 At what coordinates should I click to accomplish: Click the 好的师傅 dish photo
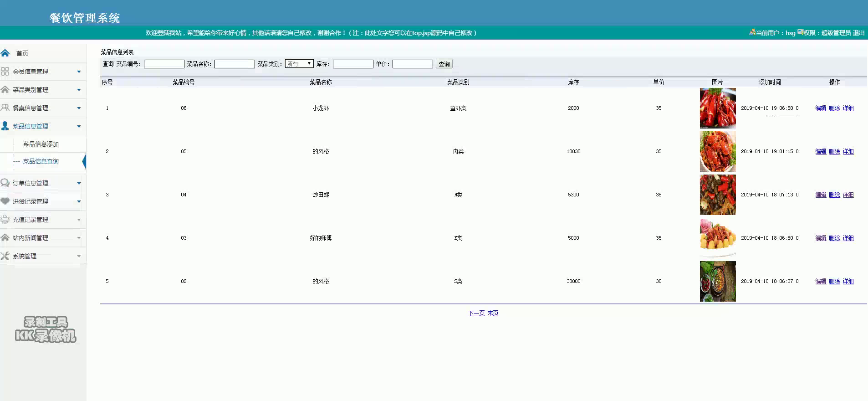tap(718, 238)
